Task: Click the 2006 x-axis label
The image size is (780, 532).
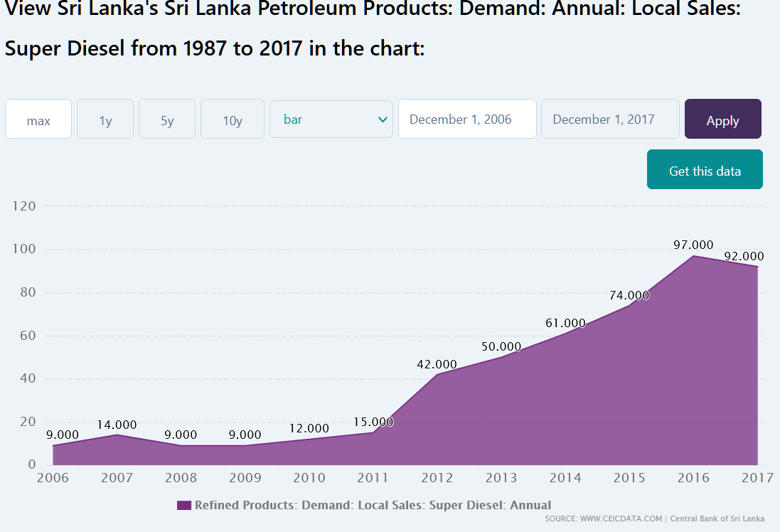Action: pos(53,478)
